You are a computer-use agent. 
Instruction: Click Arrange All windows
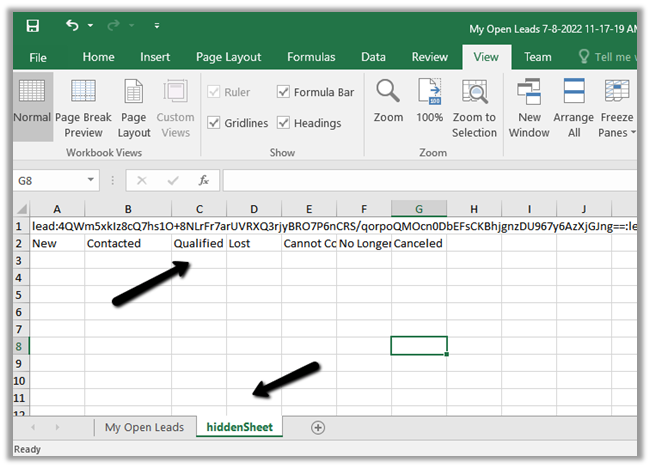coord(573,107)
